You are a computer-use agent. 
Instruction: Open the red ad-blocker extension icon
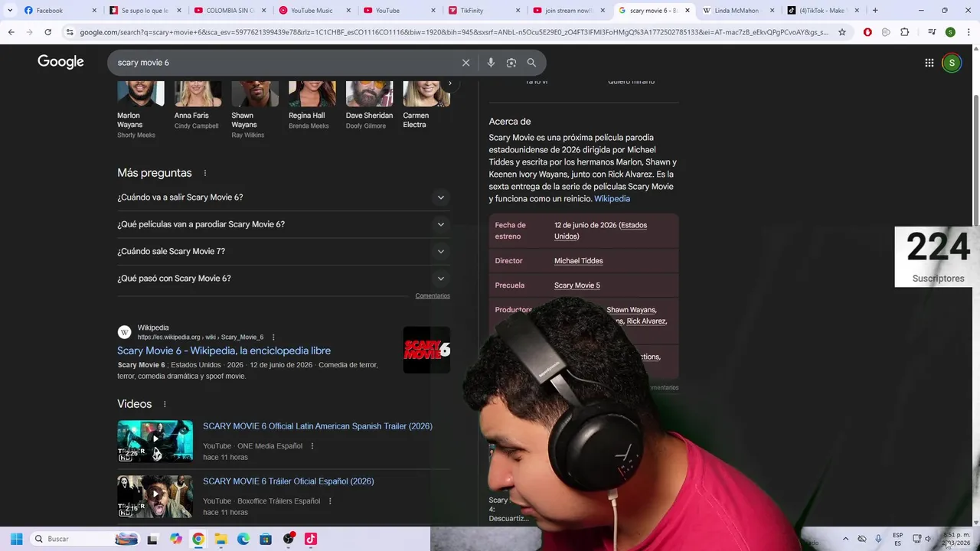coord(867,32)
